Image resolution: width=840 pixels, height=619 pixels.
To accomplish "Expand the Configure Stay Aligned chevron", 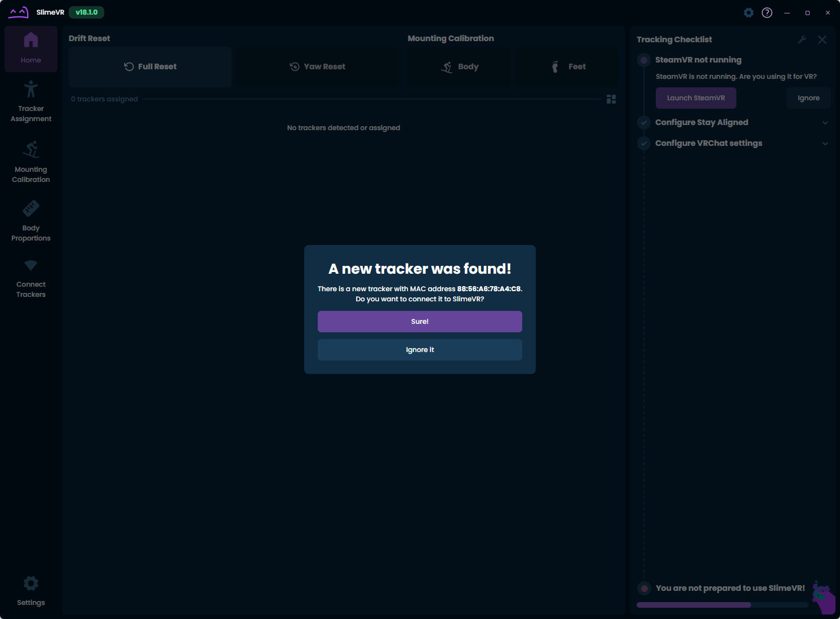I will click(825, 123).
